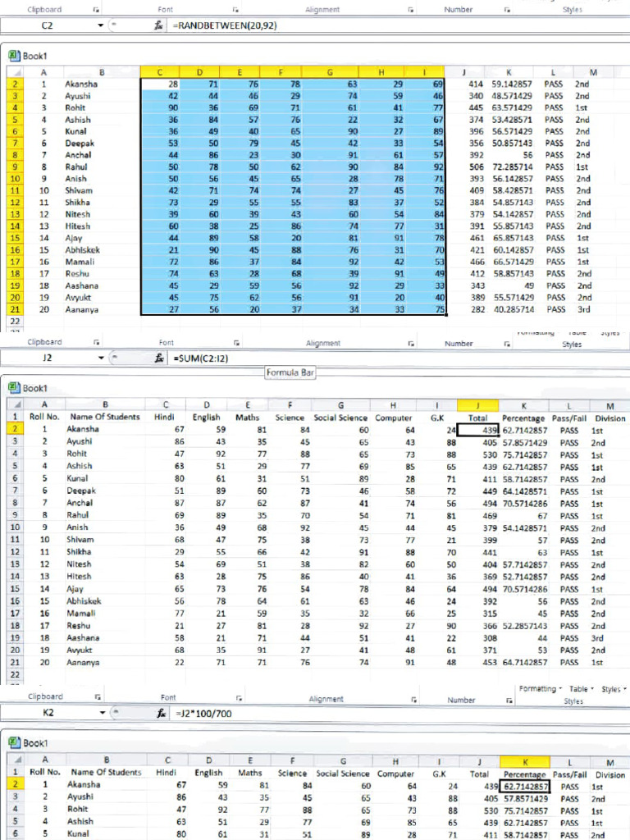The image size is (630, 840).
Task: Click the Select All corner in the sheet with J2 selected
Action: [x=16, y=404]
